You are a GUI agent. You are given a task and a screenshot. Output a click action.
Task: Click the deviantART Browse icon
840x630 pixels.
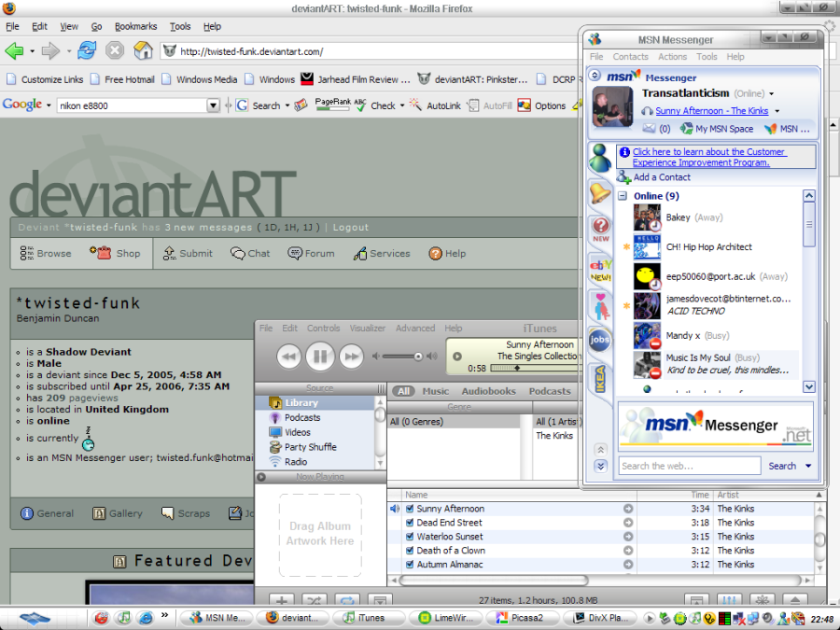(x=26, y=253)
